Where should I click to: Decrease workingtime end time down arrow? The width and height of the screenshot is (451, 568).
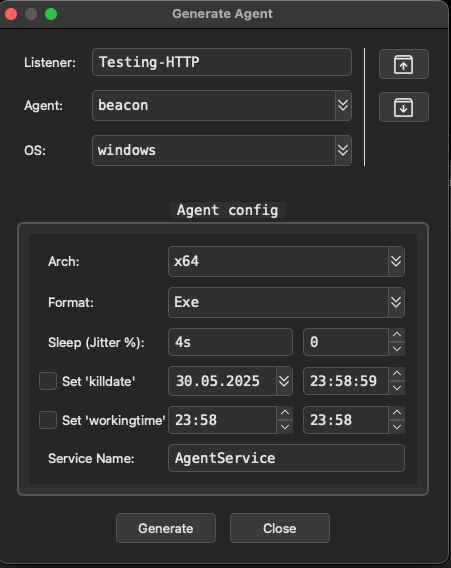coord(397,427)
